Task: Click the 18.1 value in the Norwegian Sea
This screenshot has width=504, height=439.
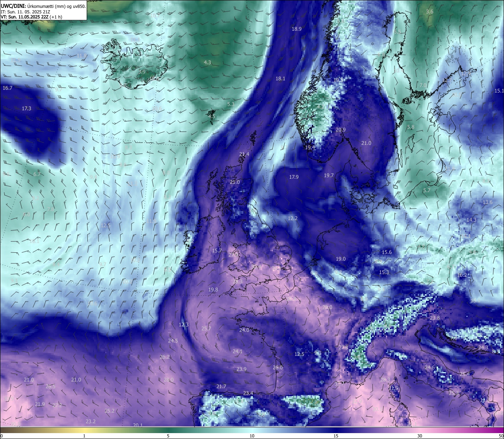Action: pyautogui.click(x=280, y=79)
